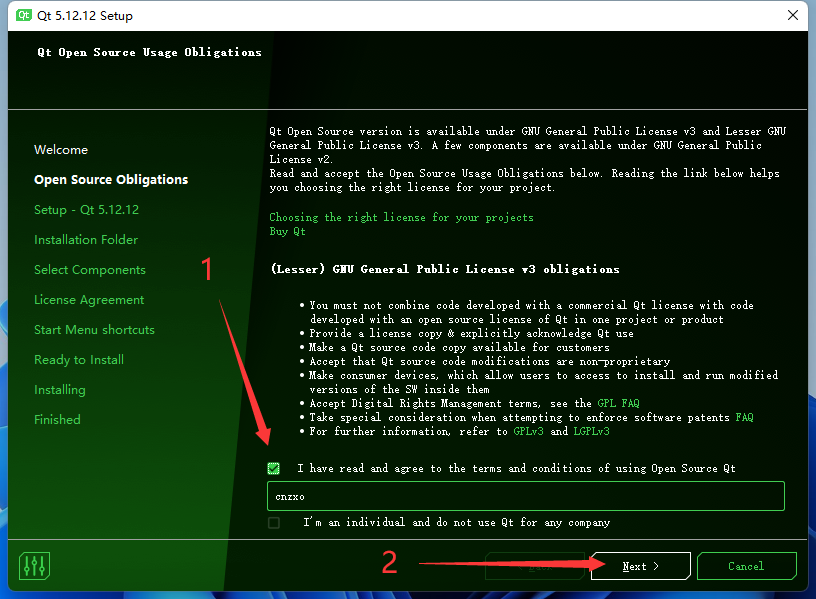This screenshot has height=599, width=816.
Task: Open the software patents FAQ link
Action: coord(744,417)
